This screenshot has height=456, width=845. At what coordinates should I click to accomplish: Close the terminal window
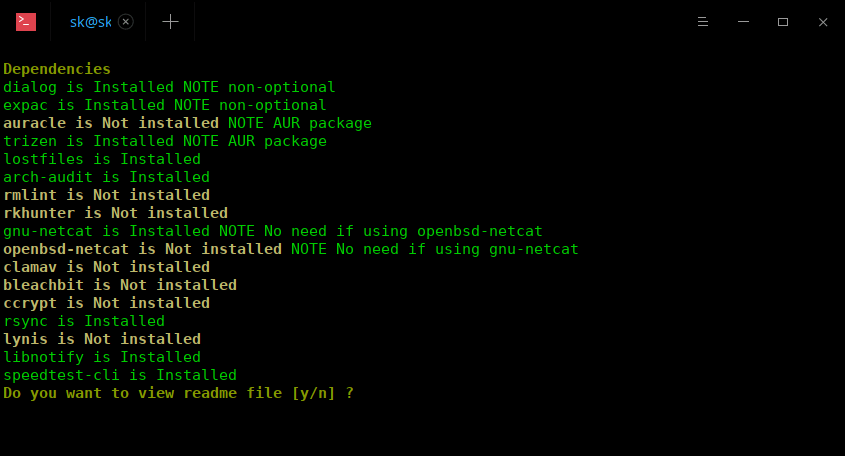pos(823,22)
